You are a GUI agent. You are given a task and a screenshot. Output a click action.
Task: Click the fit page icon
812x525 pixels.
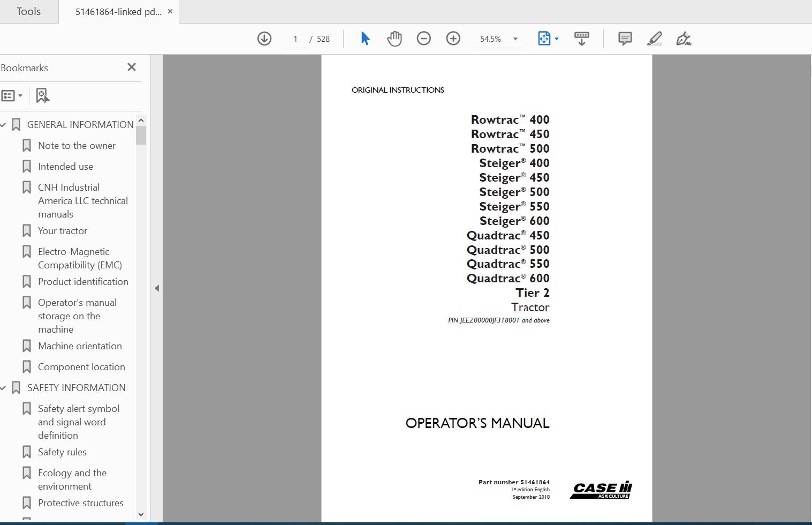tap(544, 39)
